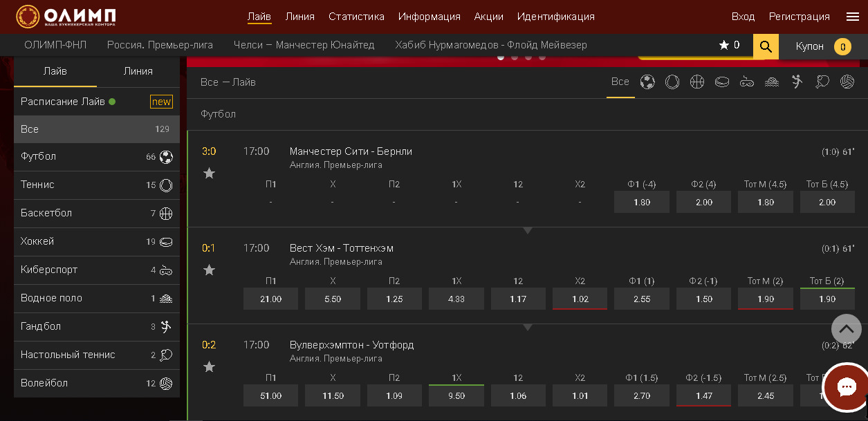Select the Все sports filter tab
Image resolution: width=868 pixels, height=421 pixels.
[x=620, y=82]
